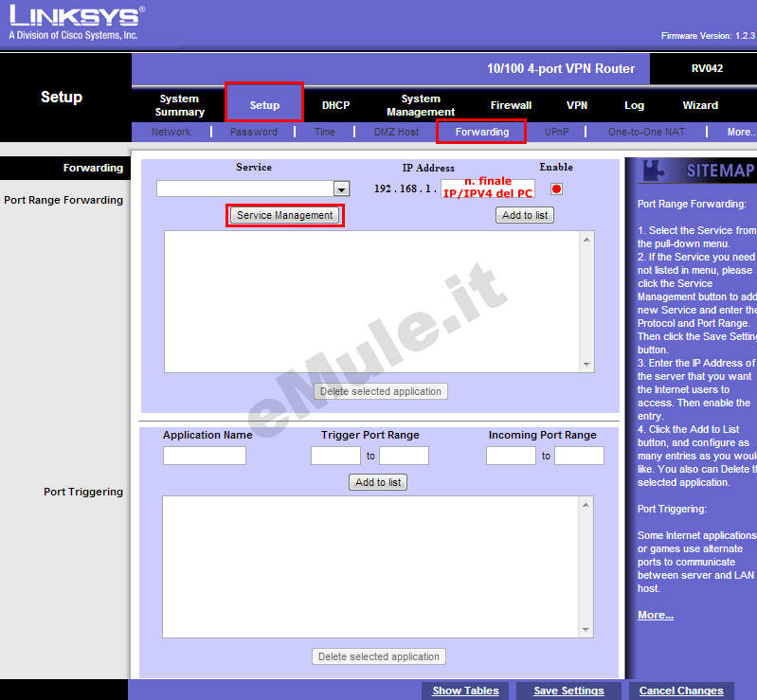Image resolution: width=757 pixels, height=700 pixels.
Task: Focus the Incoming Port Range end field
Action: [579, 456]
